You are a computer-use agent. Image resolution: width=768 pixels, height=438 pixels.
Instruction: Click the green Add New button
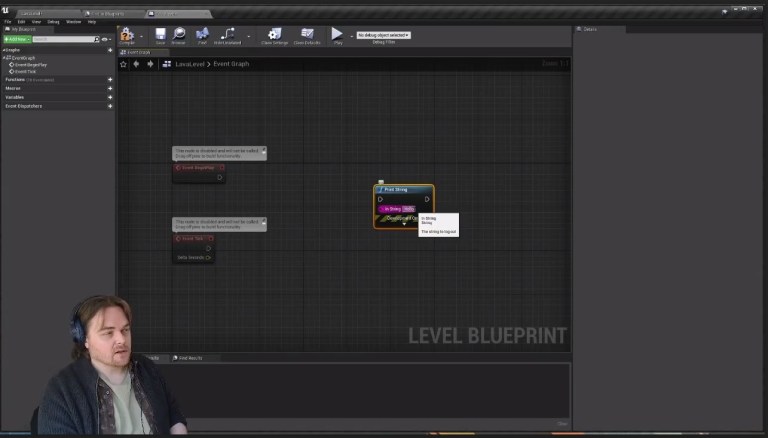click(x=17, y=39)
